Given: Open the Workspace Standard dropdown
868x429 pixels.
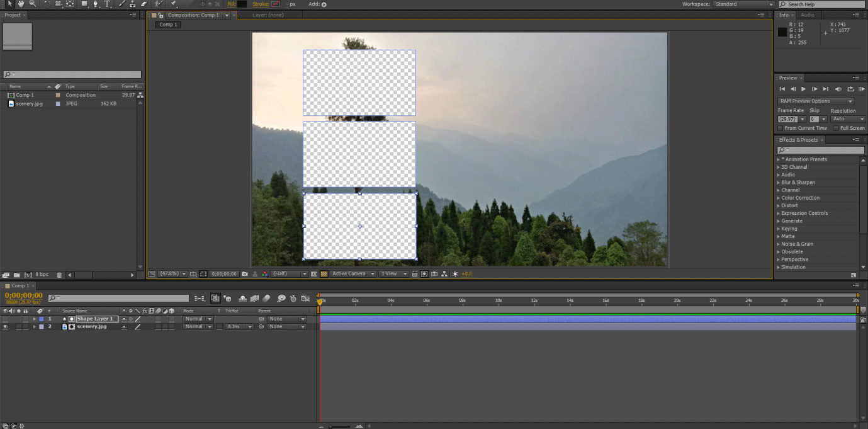Looking at the screenshot, I should click(744, 4).
